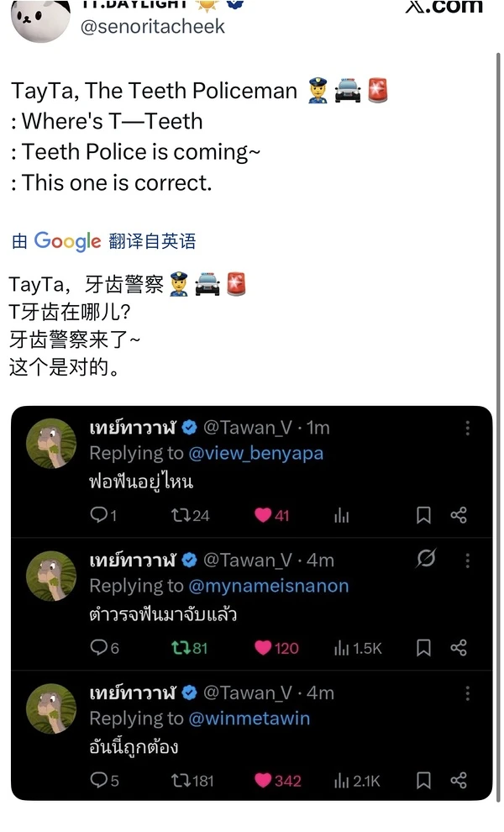504x832 pixels.
Task: View analytics showing 2.1K views
Action: click(357, 780)
